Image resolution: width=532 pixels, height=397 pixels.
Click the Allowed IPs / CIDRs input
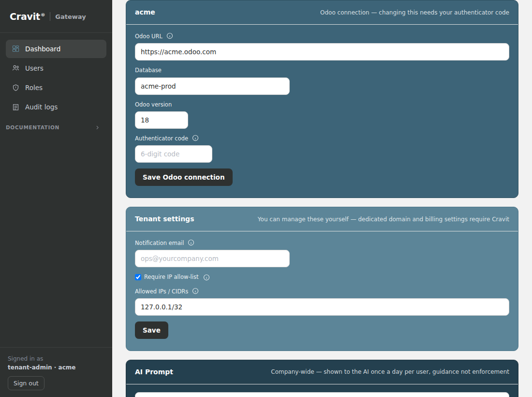coord(322,307)
